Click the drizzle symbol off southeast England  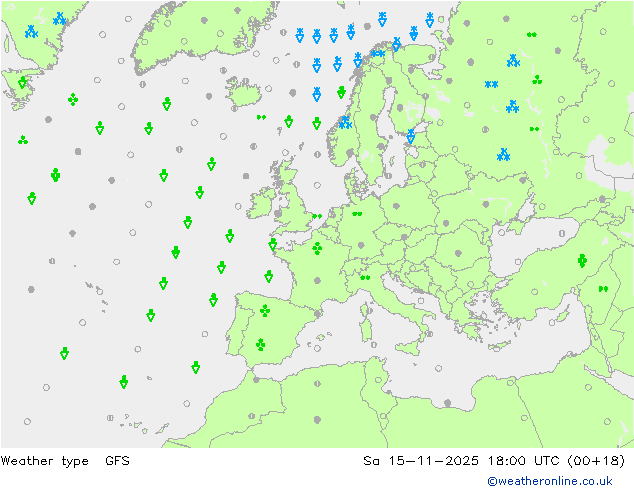point(317,216)
